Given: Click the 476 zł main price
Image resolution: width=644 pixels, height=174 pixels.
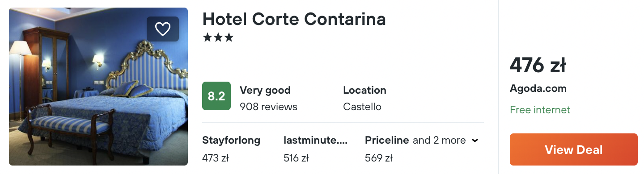Looking at the screenshot, I should coord(538,66).
